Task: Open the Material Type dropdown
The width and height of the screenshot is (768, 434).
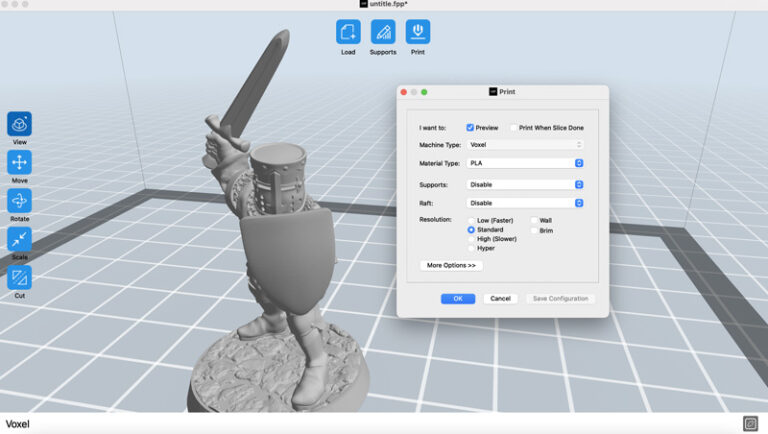Action: click(x=525, y=163)
